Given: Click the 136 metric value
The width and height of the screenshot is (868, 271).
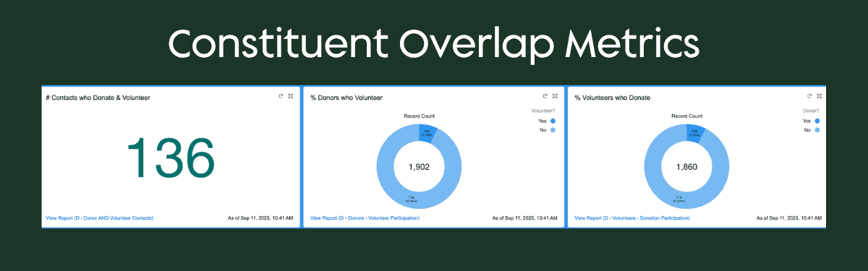Looking at the screenshot, I should [x=171, y=158].
